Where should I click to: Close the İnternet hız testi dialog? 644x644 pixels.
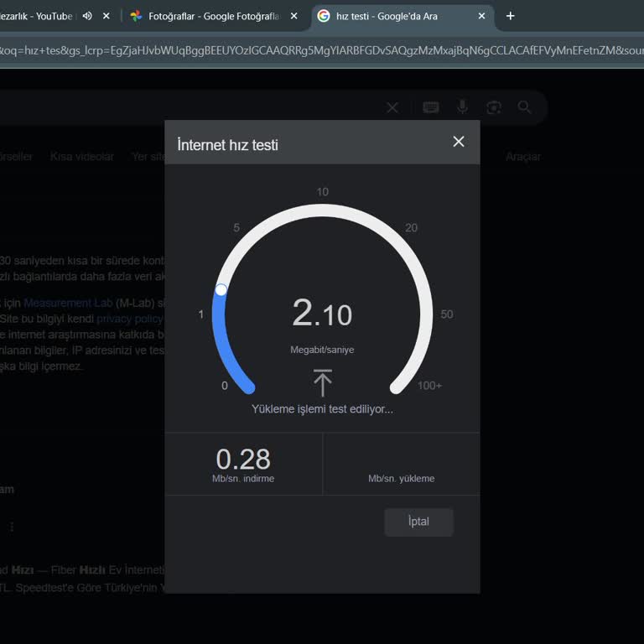(x=459, y=142)
